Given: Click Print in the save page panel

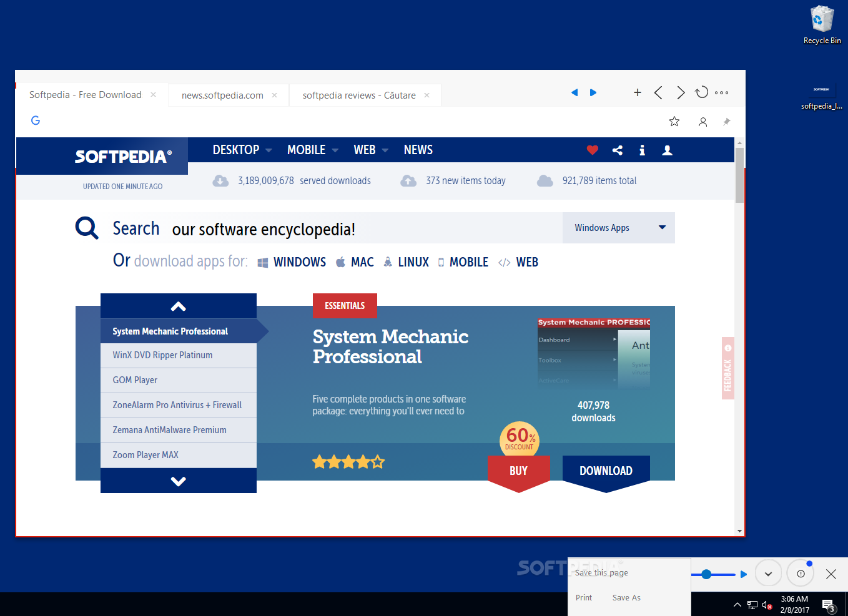Looking at the screenshot, I should click(584, 598).
